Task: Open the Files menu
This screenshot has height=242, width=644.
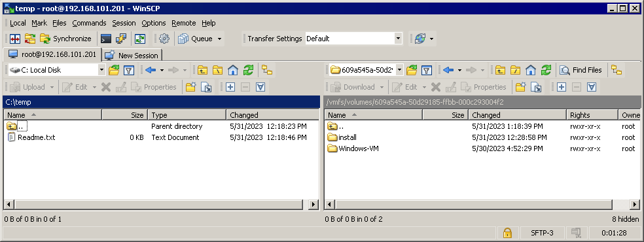Action: [60, 23]
